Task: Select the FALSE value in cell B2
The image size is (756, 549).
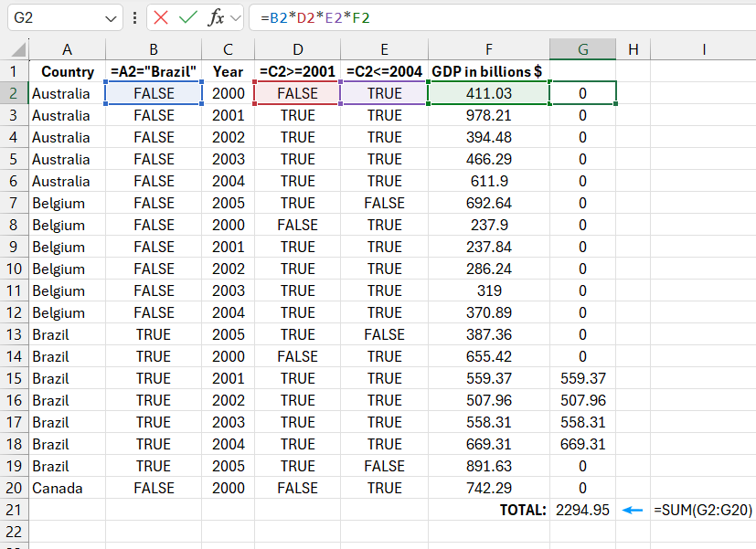Action: point(153,93)
